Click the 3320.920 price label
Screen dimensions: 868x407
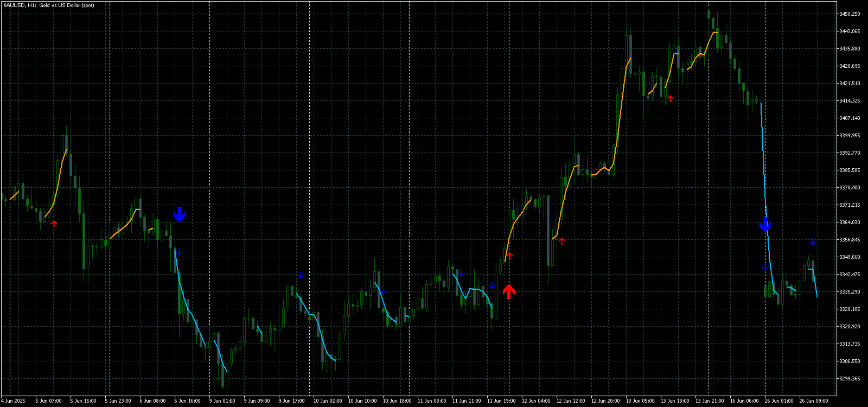pyautogui.click(x=850, y=327)
